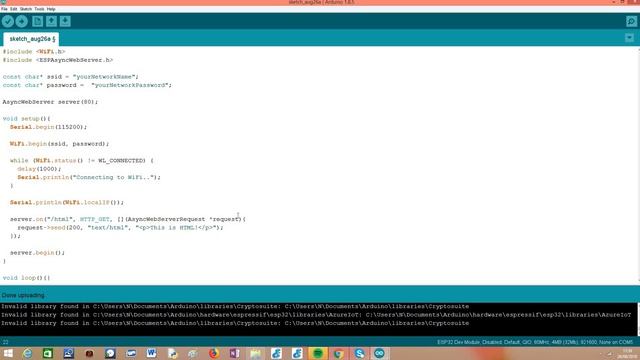Open Google Chrome from taskbar
Image resolution: width=640 pixels, height=360 pixels.
pos(338,353)
